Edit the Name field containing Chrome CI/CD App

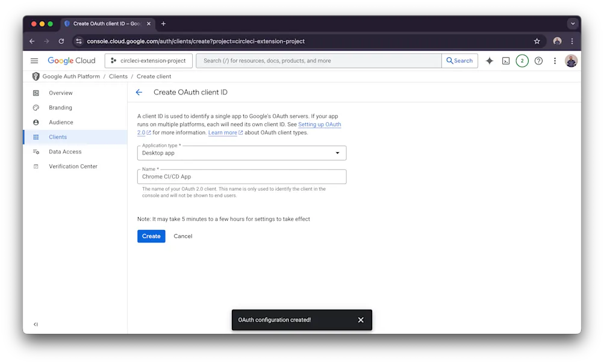(241, 176)
